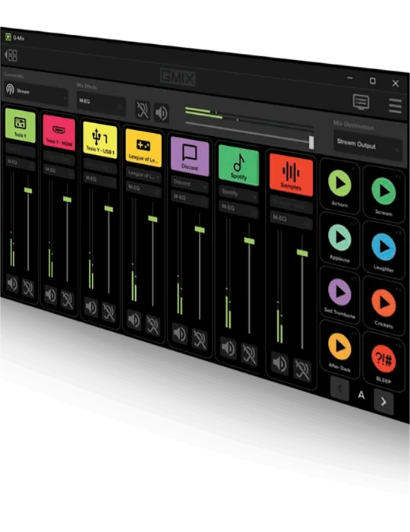The image size is (410, 532).
Task: Open M-EQ dropdown on Tesla Y - USB 1 channel
Action: pos(100,180)
